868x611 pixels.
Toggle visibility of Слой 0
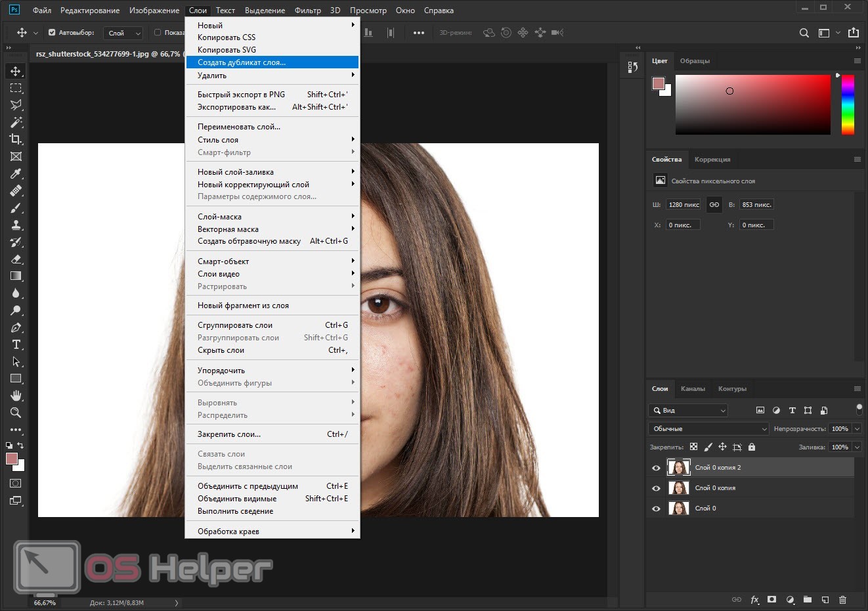click(x=656, y=509)
